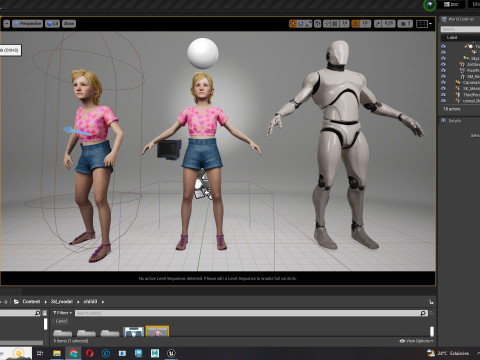Toggle visibility eye of second outliner row
480x360 pixels.
pos(443,52)
